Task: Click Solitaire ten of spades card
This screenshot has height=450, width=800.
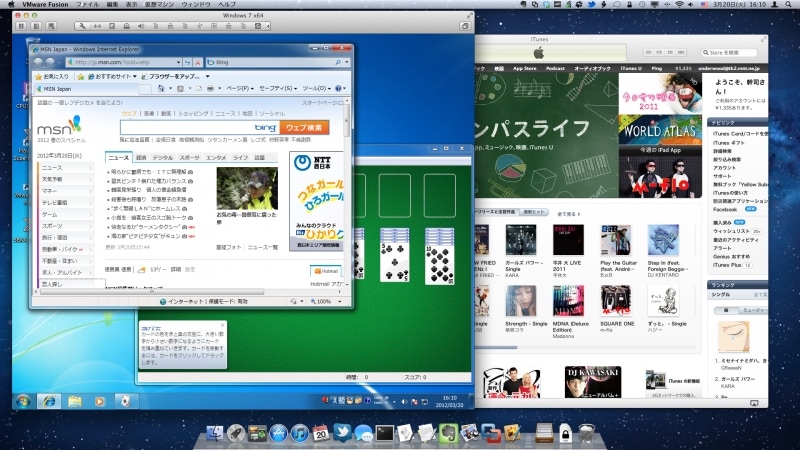Action: coord(439,264)
